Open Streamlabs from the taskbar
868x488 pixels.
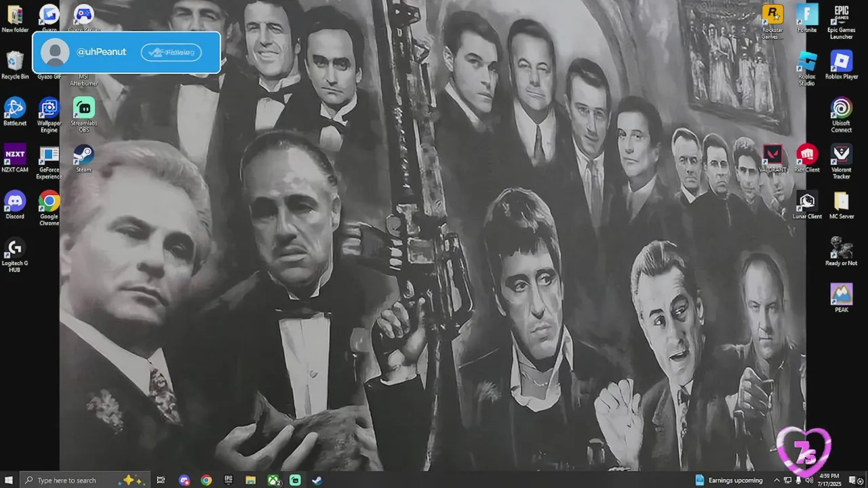[x=295, y=480]
